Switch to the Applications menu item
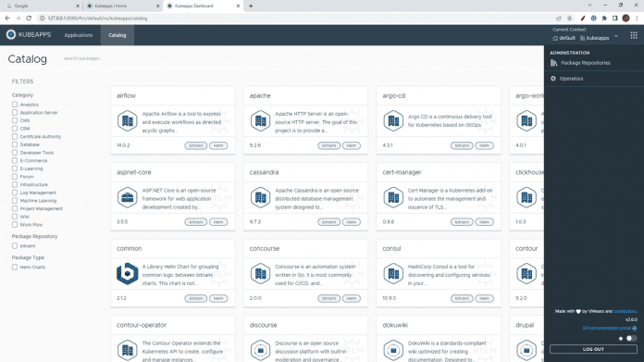644x362 pixels. [78, 35]
